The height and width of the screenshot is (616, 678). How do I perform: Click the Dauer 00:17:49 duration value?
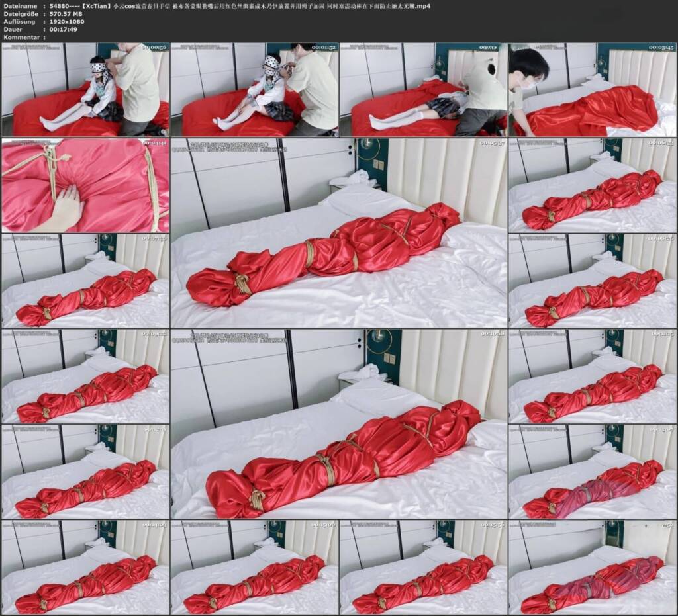64,29
